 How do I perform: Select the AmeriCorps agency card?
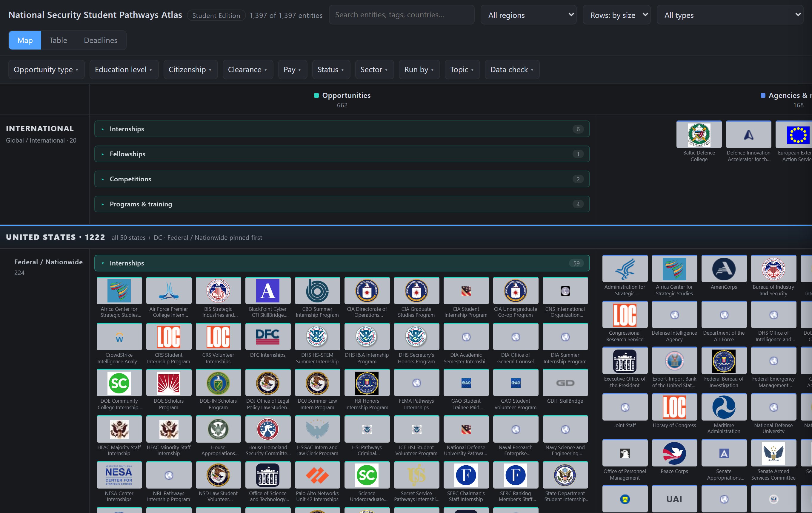pyautogui.click(x=724, y=273)
